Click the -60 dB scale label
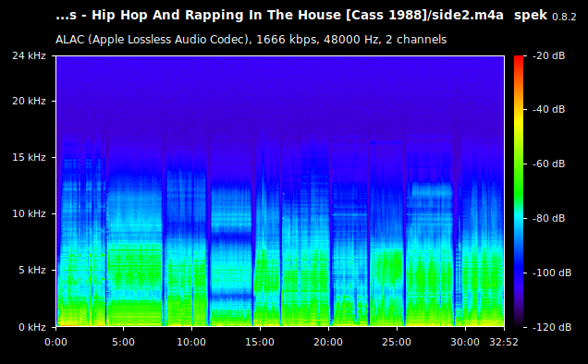The width and height of the screenshot is (588, 364). (x=548, y=164)
